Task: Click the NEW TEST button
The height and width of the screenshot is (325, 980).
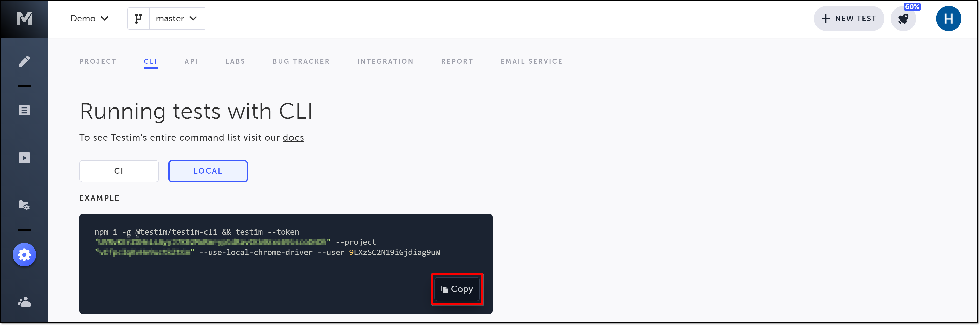Action: (848, 19)
